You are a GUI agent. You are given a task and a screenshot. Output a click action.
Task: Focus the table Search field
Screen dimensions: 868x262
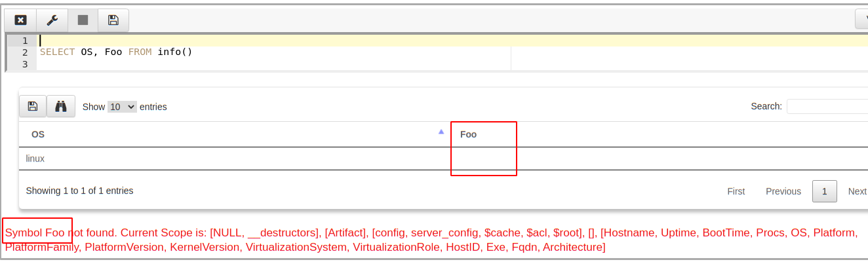click(x=827, y=106)
